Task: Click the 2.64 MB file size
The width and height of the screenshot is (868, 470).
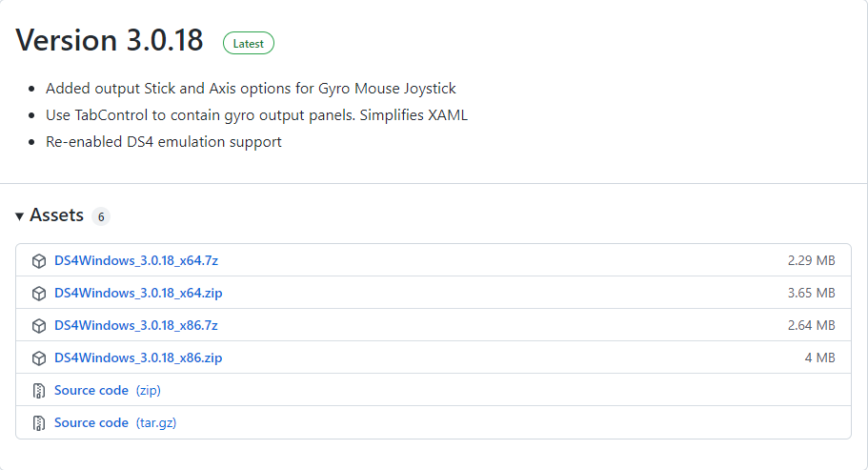Action: 812,325
